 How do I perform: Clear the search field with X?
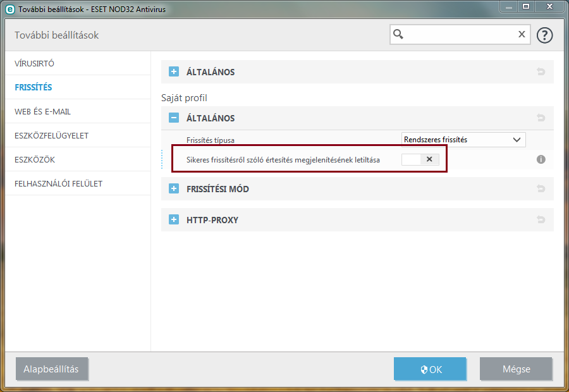(522, 34)
